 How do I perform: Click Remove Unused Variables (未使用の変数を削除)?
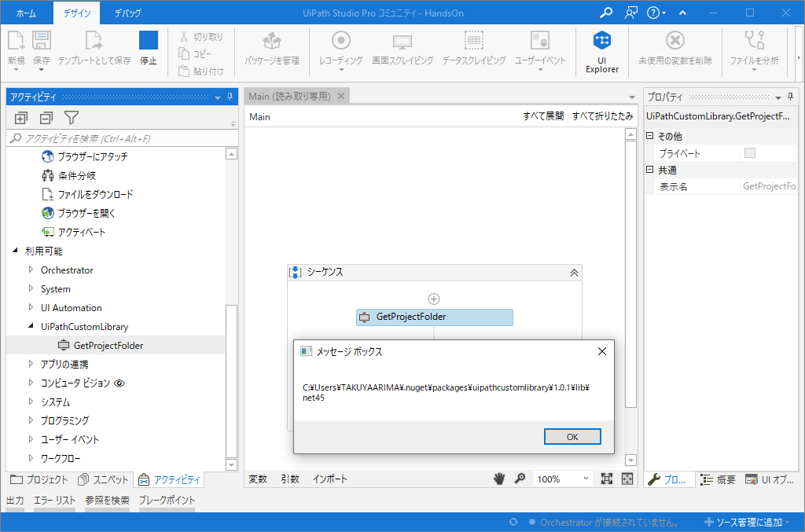675,48
